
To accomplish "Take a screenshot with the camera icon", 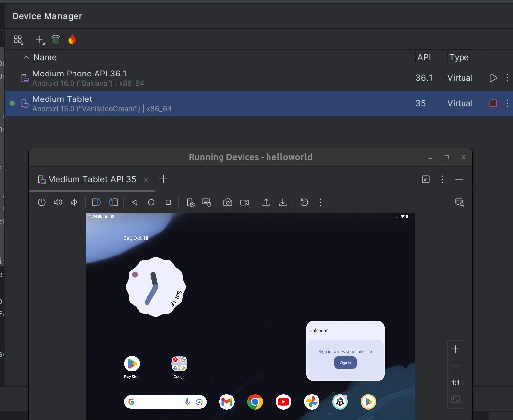I will pos(228,202).
